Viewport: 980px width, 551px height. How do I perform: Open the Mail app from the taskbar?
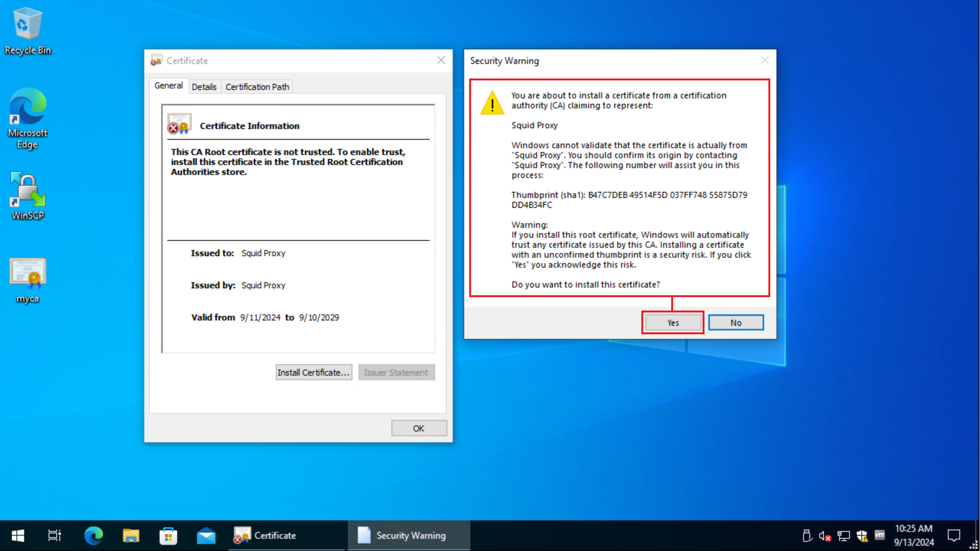coord(206,535)
